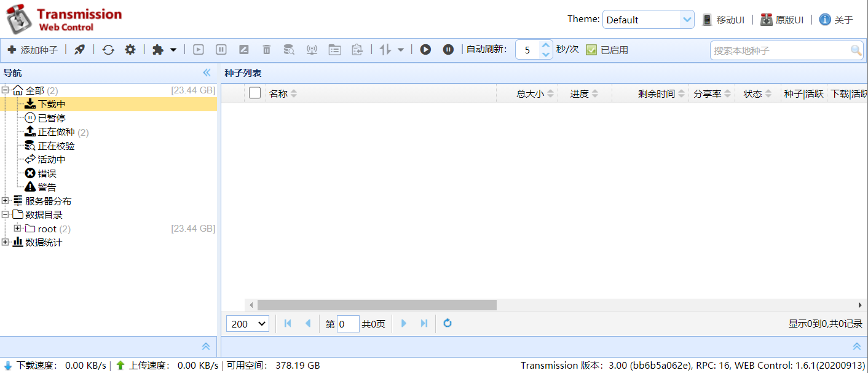Open the Theme dropdown

pyautogui.click(x=648, y=20)
